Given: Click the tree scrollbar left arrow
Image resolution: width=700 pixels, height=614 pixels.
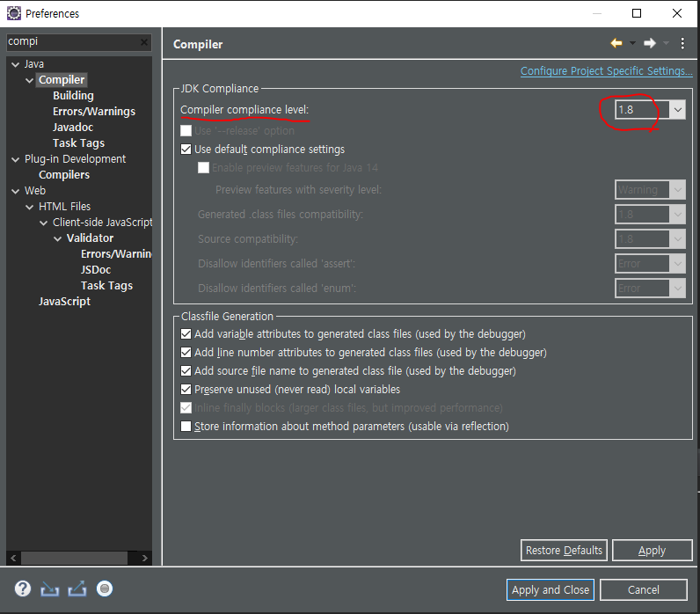Looking at the screenshot, I should coord(13,558).
